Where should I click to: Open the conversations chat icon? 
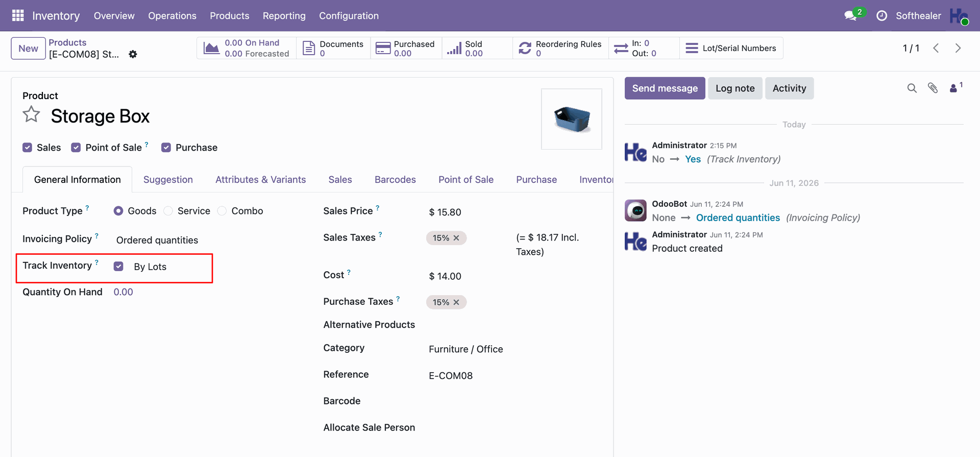point(850,16)
